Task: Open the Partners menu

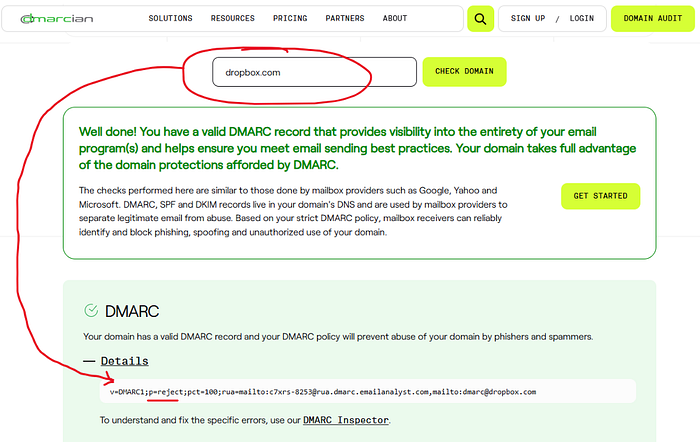Action: pos(345,18)
